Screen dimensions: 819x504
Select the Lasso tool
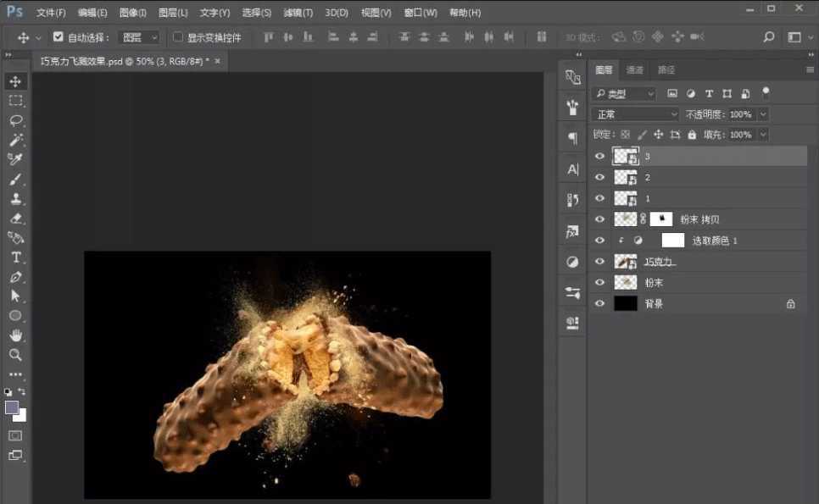15,120
